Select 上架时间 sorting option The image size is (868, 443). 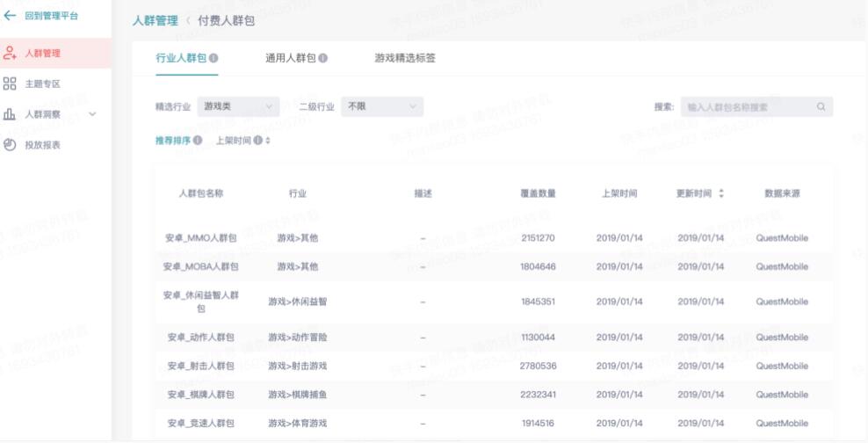(x=233, y=140)
